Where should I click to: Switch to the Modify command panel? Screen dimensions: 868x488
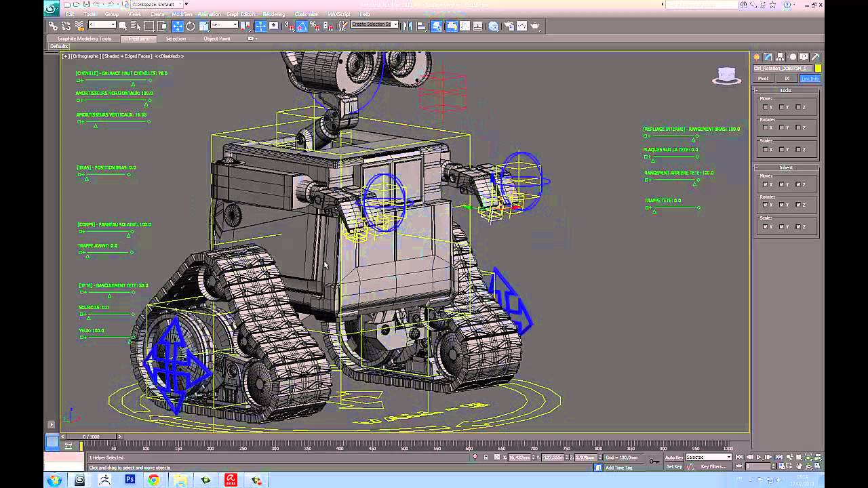(768, 57)
